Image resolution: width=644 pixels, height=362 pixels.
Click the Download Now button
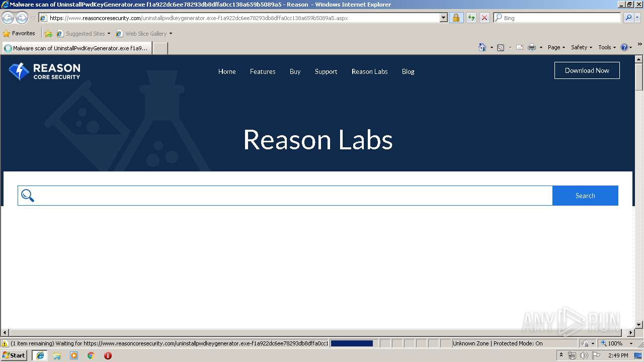coord(587,70)
